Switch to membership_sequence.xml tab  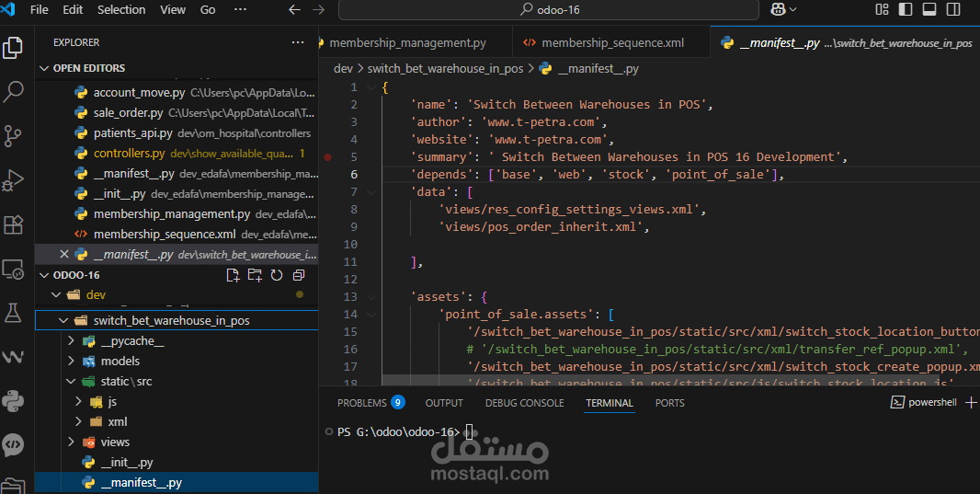point(611,42)
